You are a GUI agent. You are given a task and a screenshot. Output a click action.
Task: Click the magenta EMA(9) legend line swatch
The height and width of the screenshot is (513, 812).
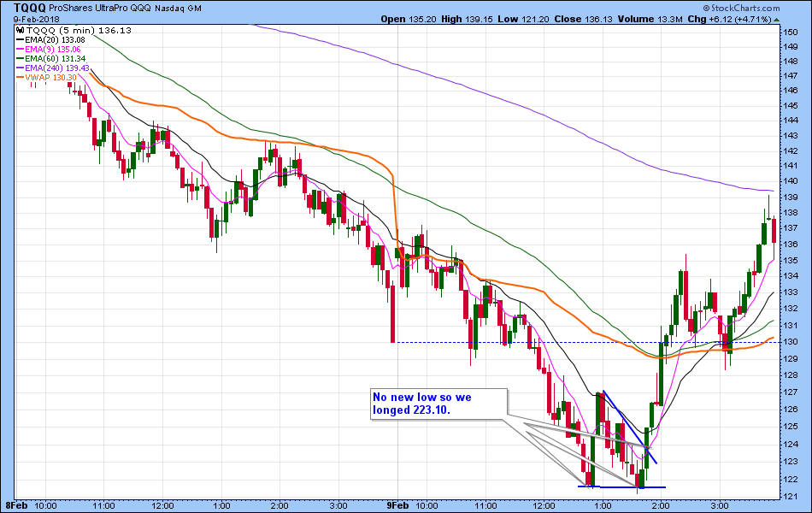21,50
